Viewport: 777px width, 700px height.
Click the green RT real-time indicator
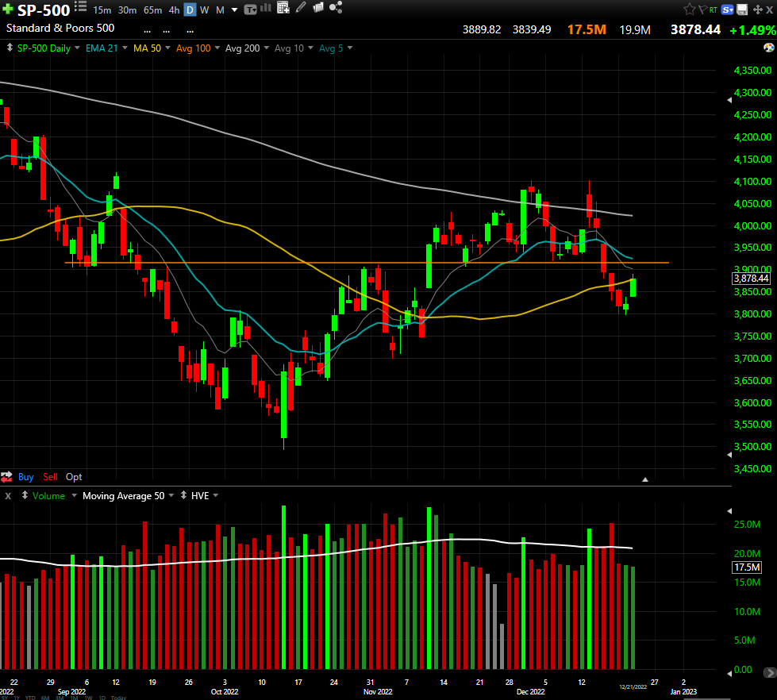point(713,10)
